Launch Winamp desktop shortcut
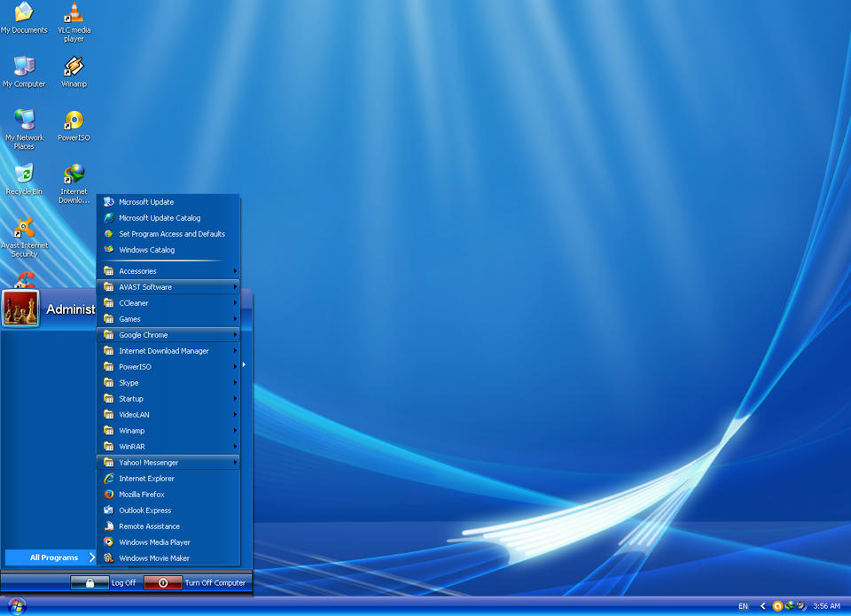 point(74,71)
